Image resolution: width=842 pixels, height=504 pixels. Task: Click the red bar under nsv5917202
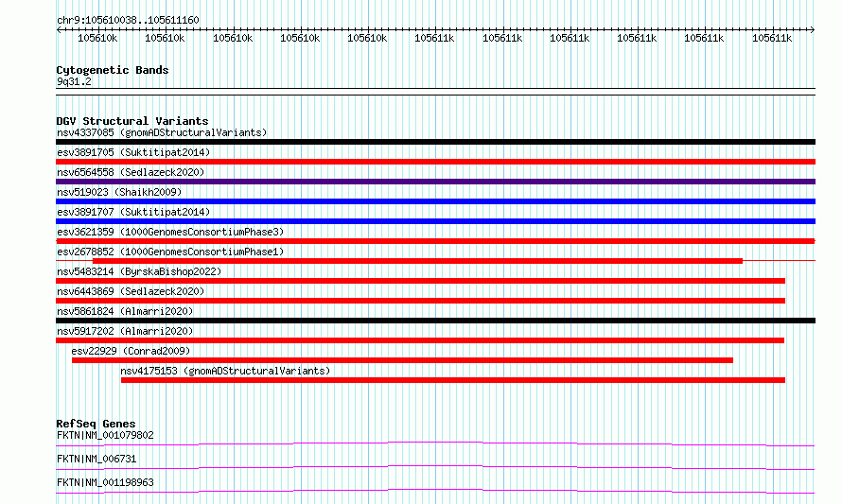(x=420, y=340)
